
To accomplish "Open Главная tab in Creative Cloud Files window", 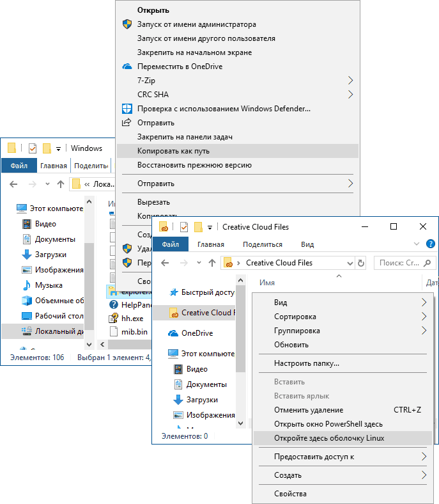I will [211, 244].
